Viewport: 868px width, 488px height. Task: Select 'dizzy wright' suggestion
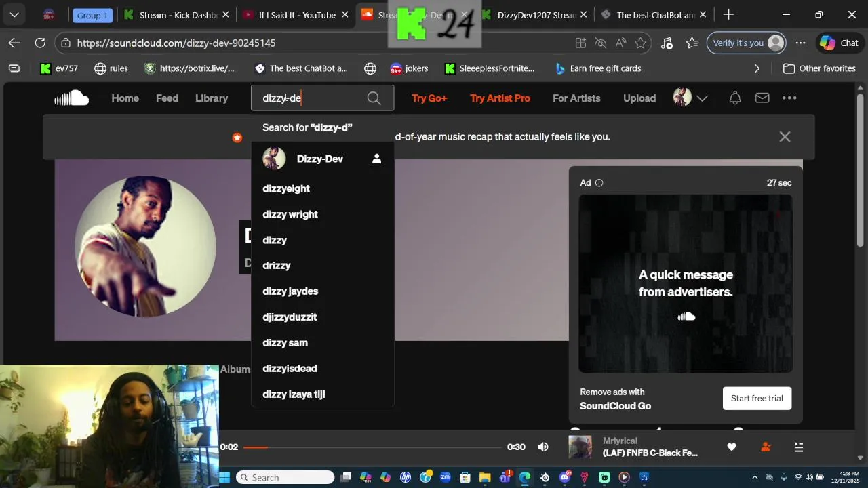point(323,214)
